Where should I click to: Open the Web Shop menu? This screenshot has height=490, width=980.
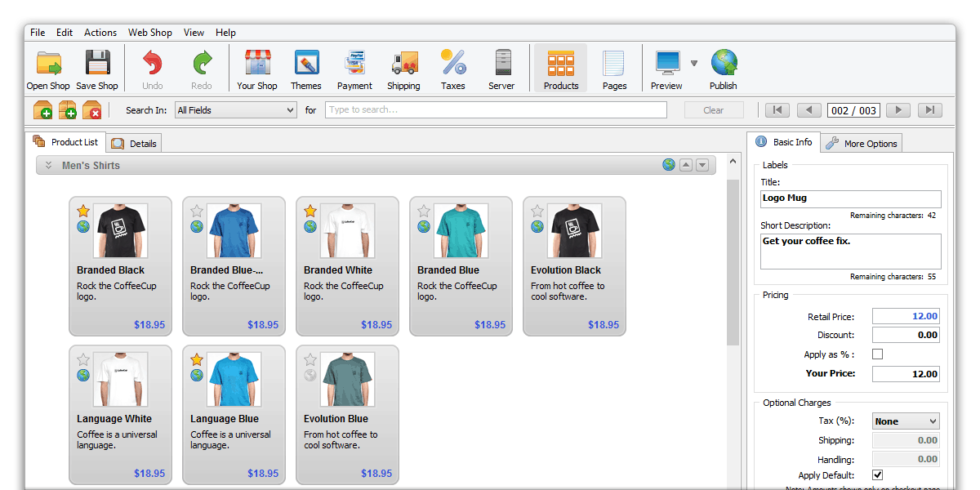pos(150,33)
